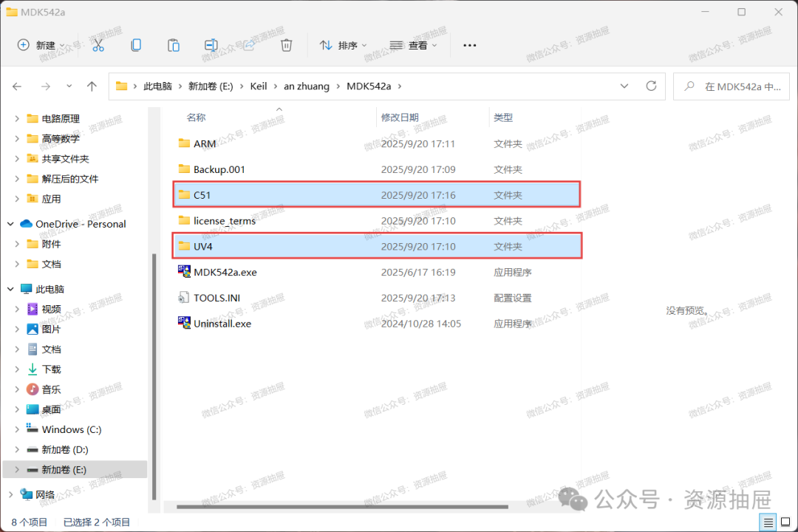Open 视频 in the navigation pane
798x532 pixels.
[51, 309]
